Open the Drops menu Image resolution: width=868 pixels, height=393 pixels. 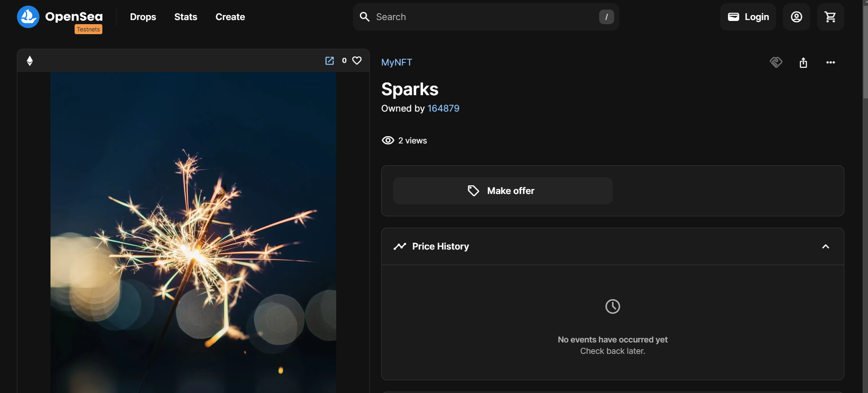pyautogui.click(x=143, y=17)
